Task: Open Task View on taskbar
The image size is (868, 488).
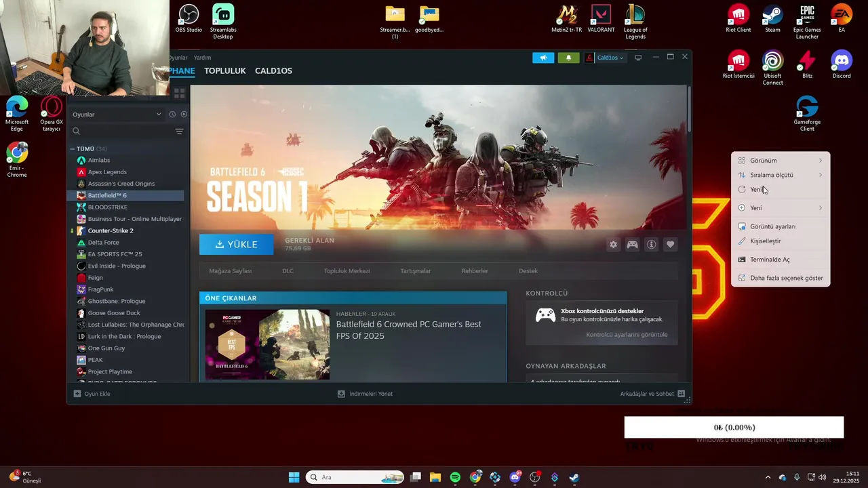Action: pos(416,477)
